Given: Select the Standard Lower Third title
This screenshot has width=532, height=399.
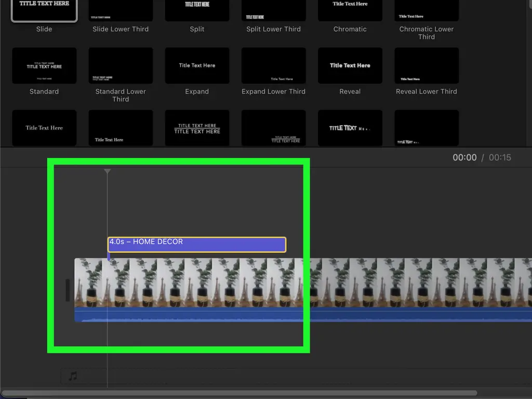Looking at the screenshot, I should pyautogui.click(x=121, y=65).
